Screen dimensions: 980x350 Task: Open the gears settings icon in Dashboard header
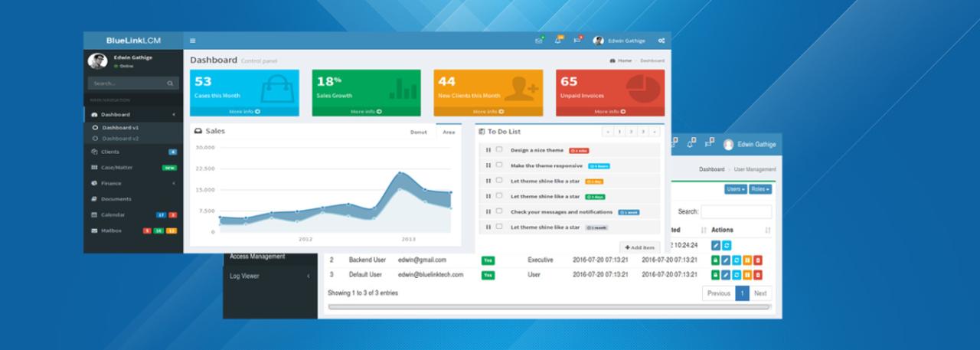[661, 41]
